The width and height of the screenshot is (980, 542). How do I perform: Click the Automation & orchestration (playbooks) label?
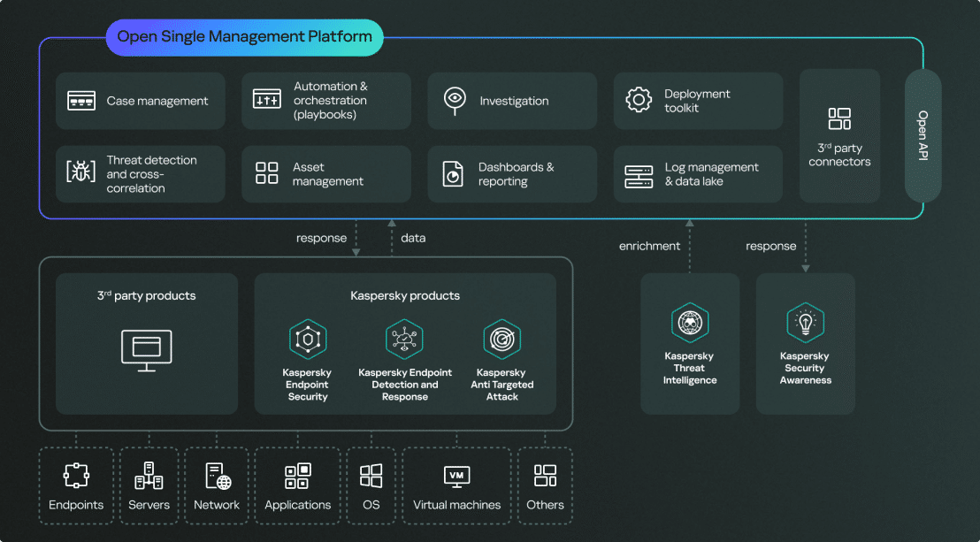point(331,101)
